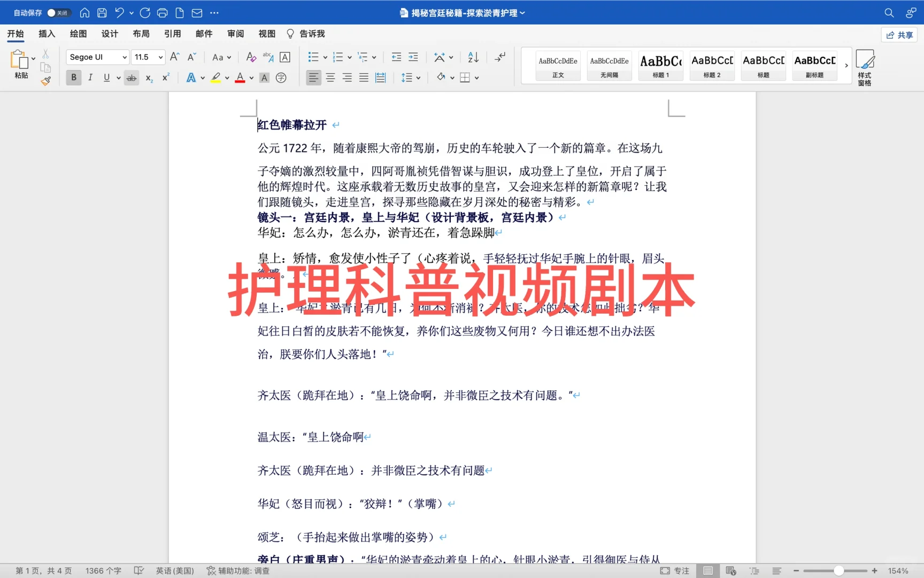
Task: Click the word count 1366 个字 indicator
Action: pyautogui.click(x=103, y=571)
